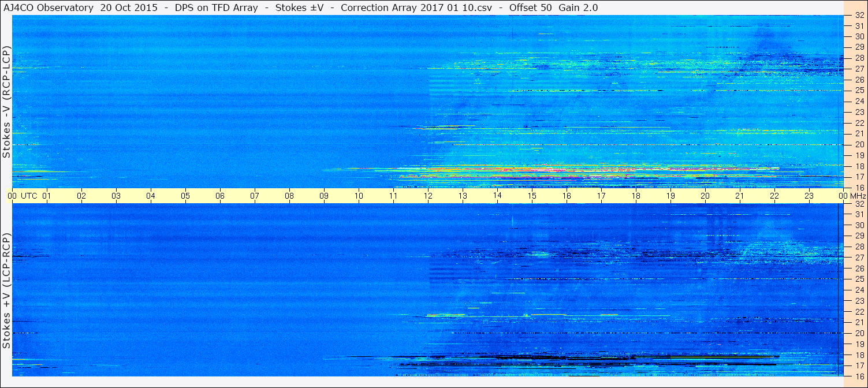The width and height of the screenshot is (868, 388).
Task: Click the 'MHz' label on time axis
Action: pos(857,196)
